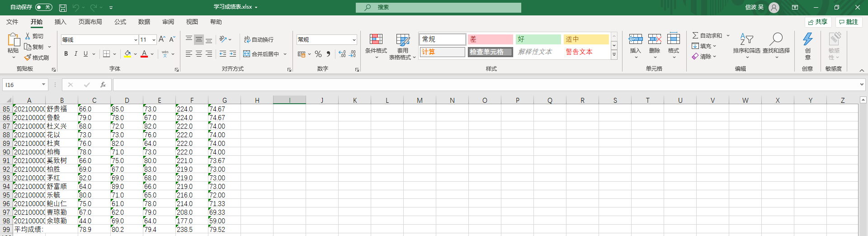Click the 共享 share button
The height and width of the screenshot is (236, 868).
pos(818,22)
